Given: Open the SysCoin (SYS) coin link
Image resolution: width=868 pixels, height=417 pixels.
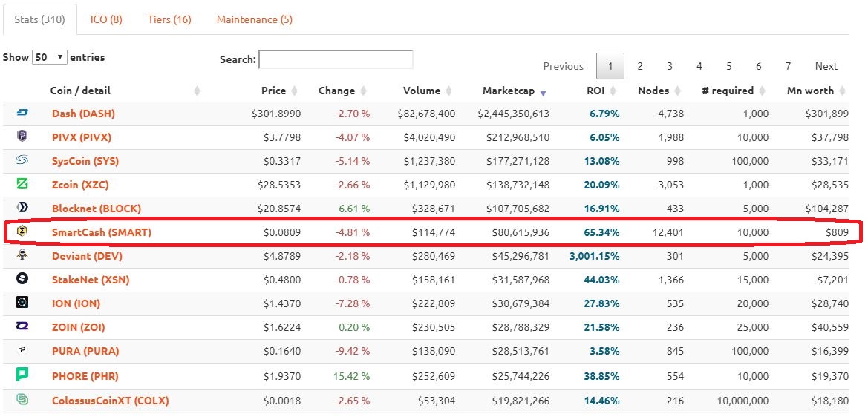Looking at the screenshot, I should point(85,162).
